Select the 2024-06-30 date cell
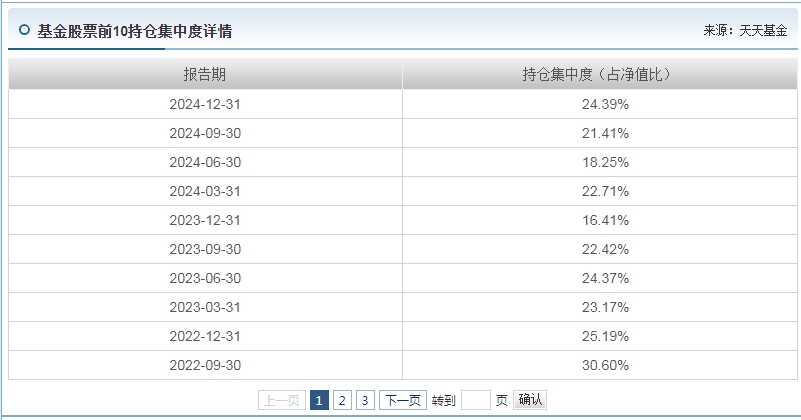The height and width of the screenshot is (420, 801). 205,162
